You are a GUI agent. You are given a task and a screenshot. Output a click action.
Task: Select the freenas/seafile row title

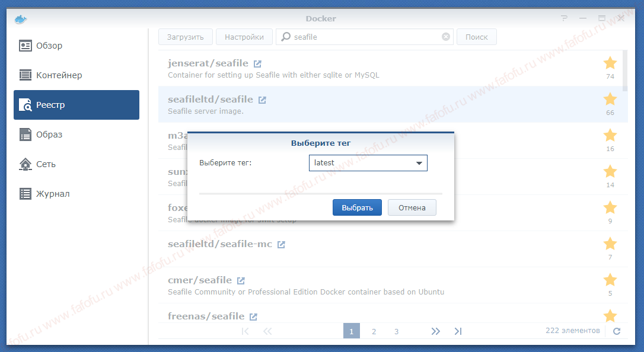[x=206, y=316]
